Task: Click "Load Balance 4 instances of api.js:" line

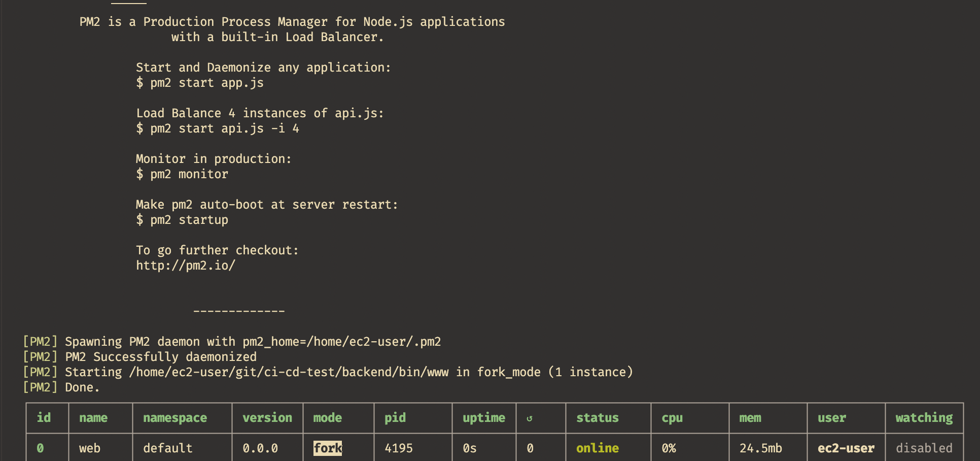Action: coord(260,113)
